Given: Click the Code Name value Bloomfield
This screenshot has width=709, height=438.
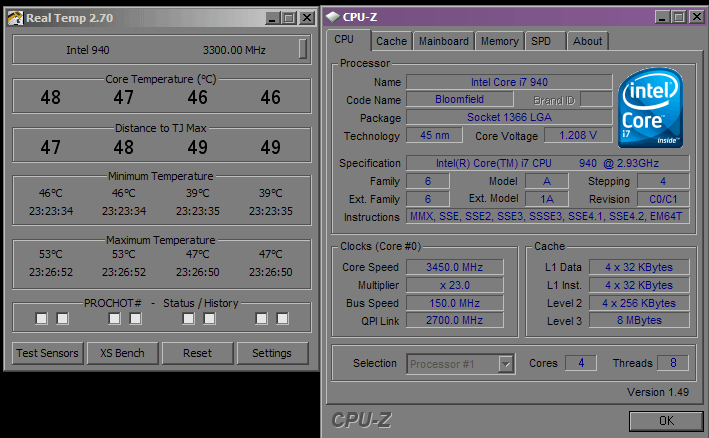Looking at the screenshot, I should point(459,99).
